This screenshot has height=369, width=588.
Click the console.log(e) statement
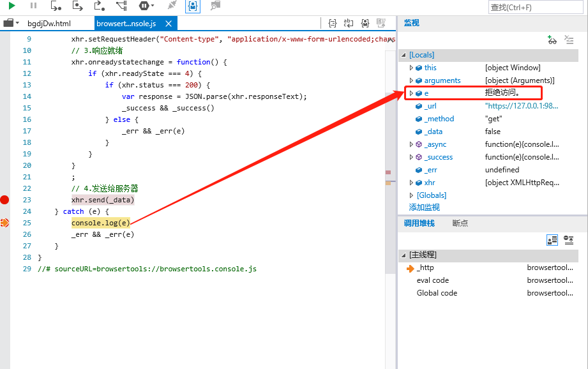tap(100, 223)
